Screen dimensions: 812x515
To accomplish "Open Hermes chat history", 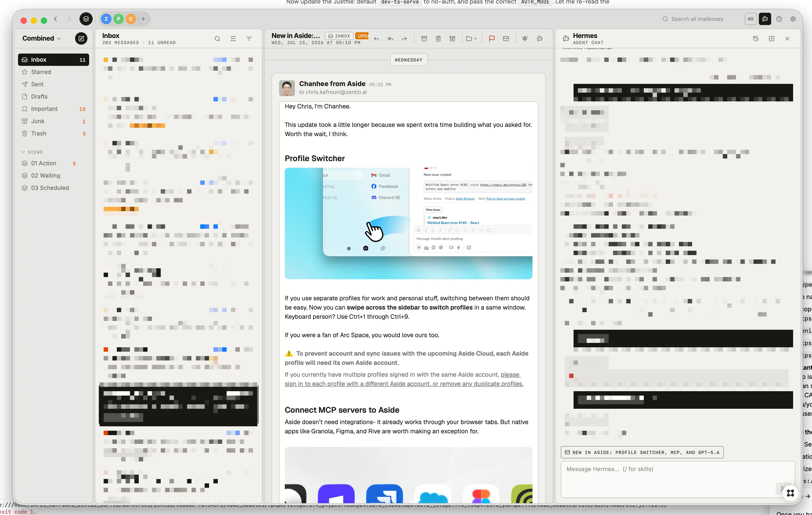I will [x=756, y=39].
